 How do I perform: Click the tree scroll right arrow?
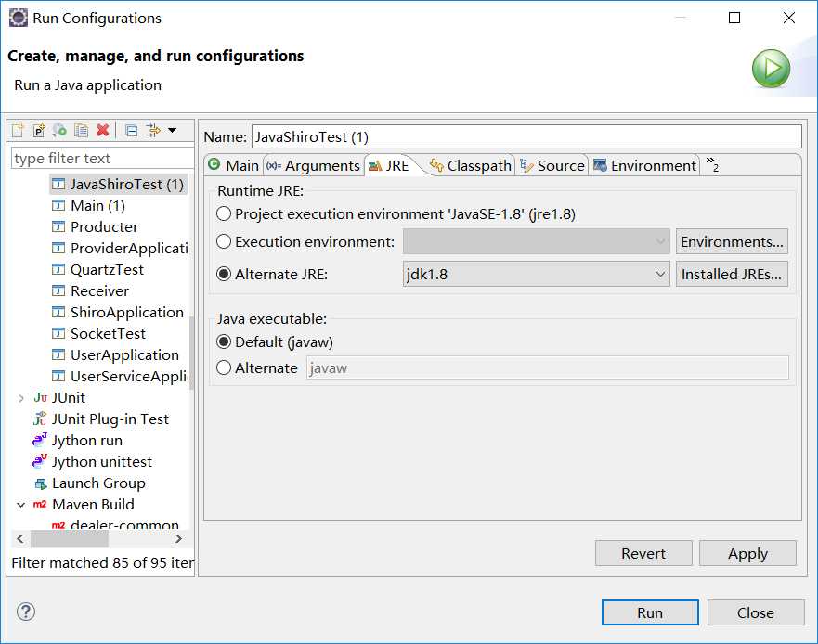[x=178, y=538]
